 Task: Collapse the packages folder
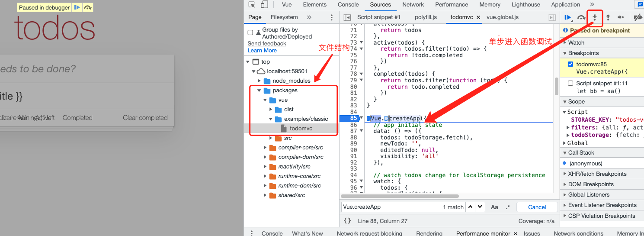(x=260, y=91)
